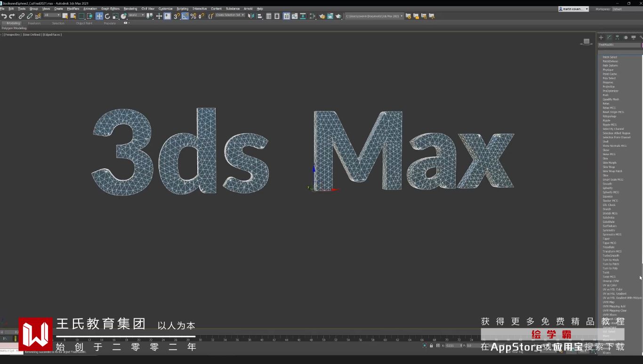Open the Rendered Frame Window icon

pos(330,16)
